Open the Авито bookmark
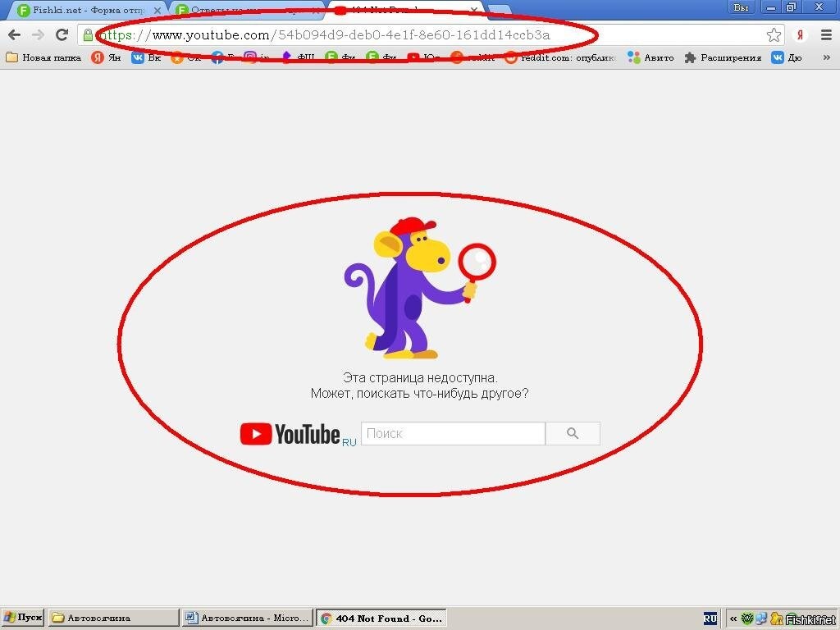Viewport: 840px width, 630px height. [x=651, y=57]
